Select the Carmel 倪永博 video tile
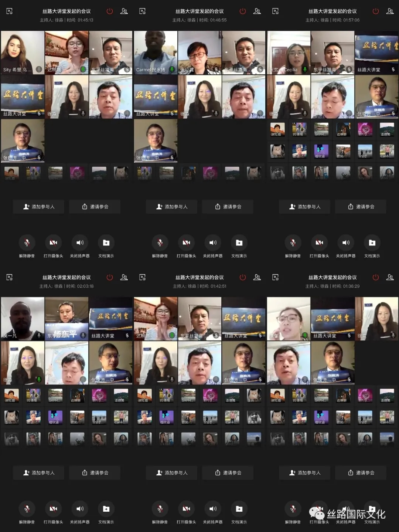Image resolution: width=399 pixels, height=532 pixels. [x=156, y=52]
